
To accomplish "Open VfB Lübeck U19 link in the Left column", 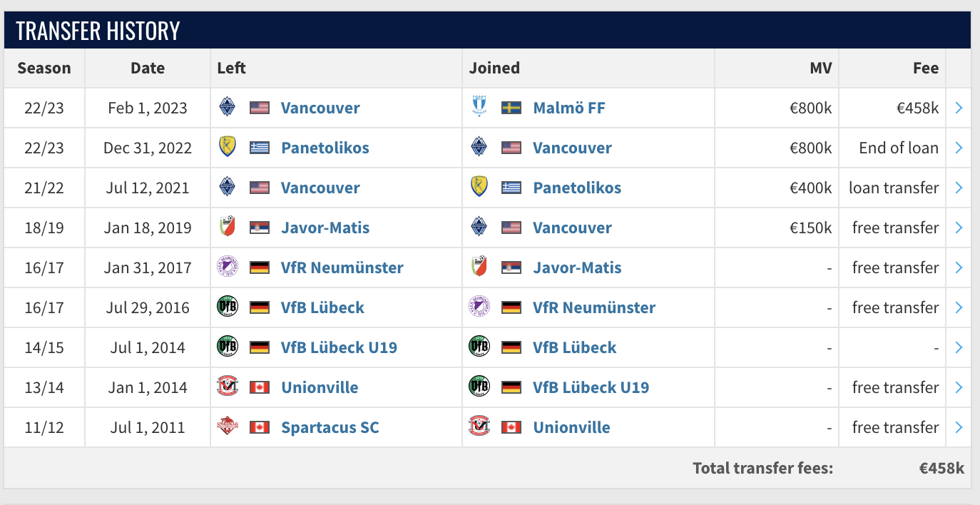I will tap(339, 347).
